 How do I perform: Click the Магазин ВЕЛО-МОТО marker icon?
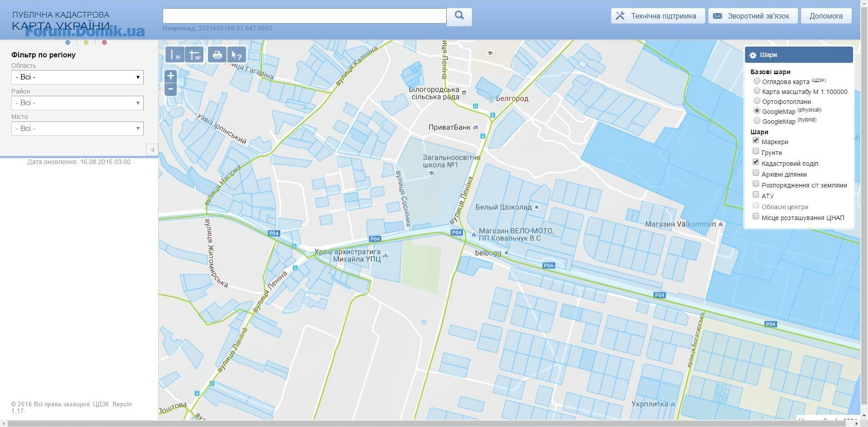tap(474, 235)
